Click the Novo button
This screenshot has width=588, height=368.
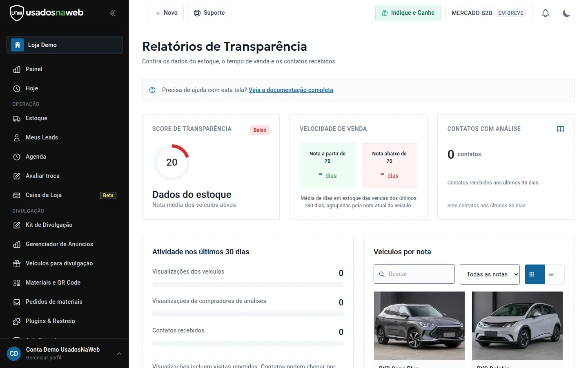coord(166,13)
